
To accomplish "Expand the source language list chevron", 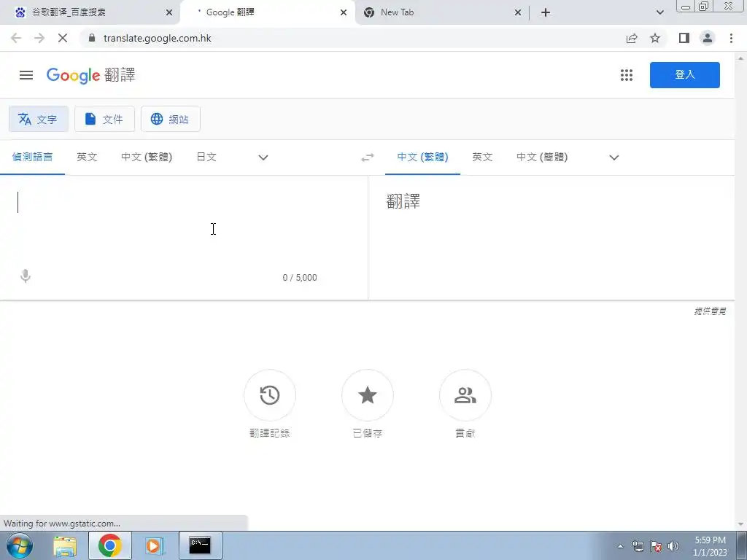I will pos(263,157).
